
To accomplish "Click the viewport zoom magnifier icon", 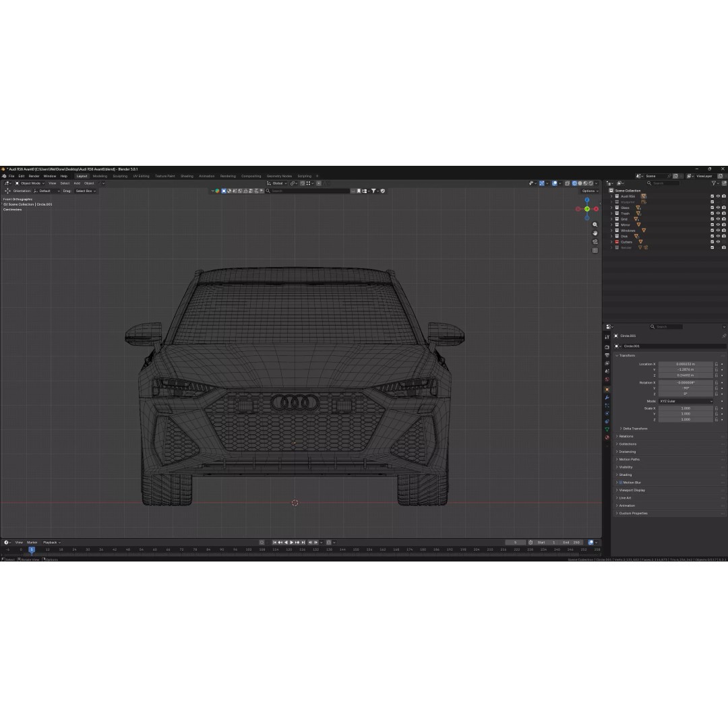I will (595, 224).
